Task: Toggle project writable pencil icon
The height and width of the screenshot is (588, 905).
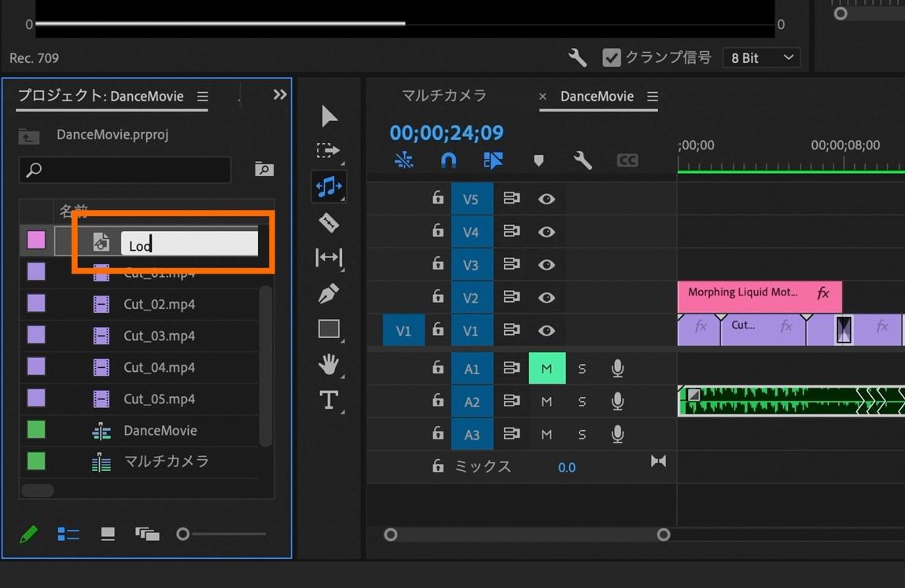Action: point(28,535)
